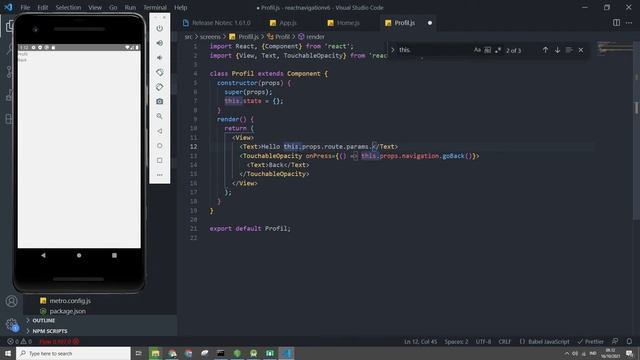Split the editor to the right
Image resolution: width=640 pixels, height=360 pixels.
coord(616,23)
